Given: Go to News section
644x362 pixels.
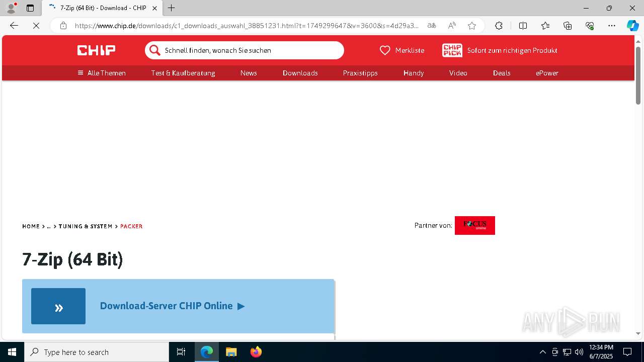Looking at the screenshot, I should point(249,73).
